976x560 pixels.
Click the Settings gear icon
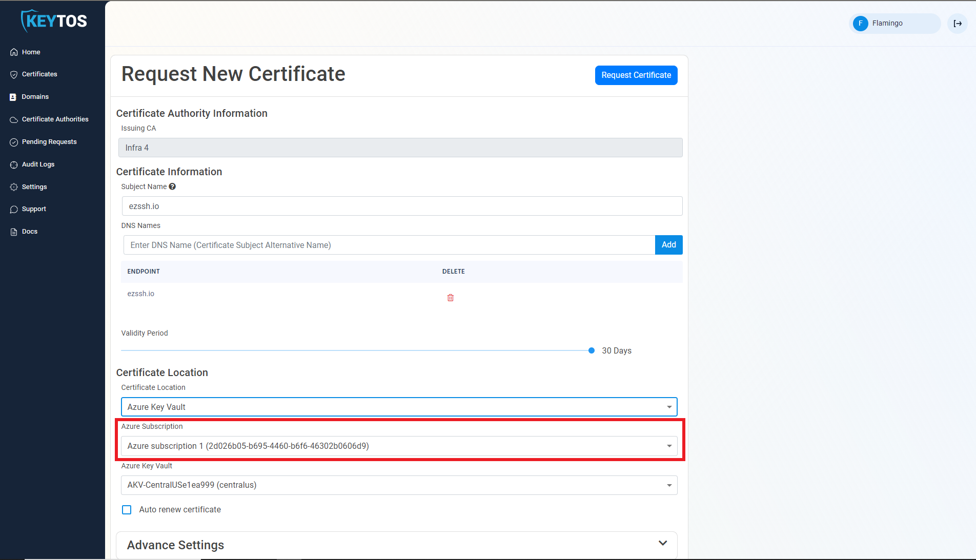(14, 187)
